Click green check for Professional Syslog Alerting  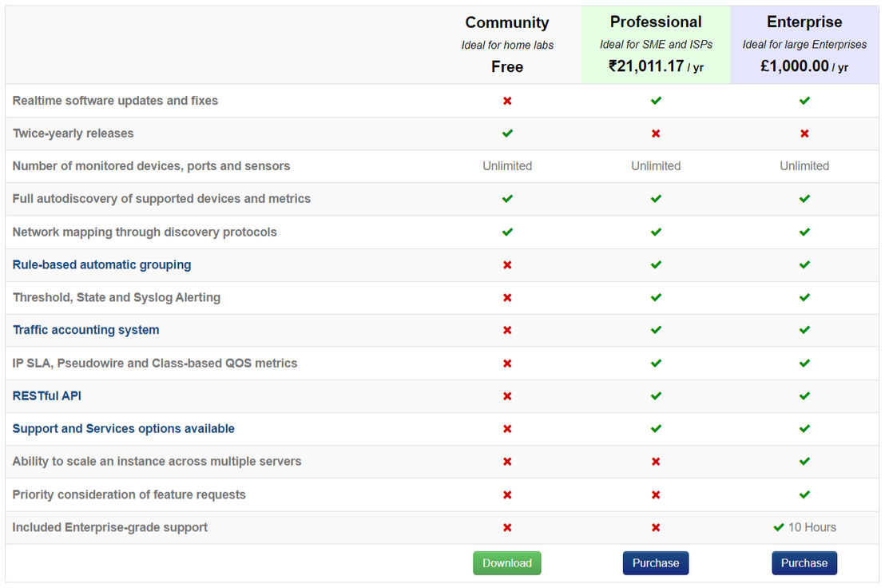[656, 297]
